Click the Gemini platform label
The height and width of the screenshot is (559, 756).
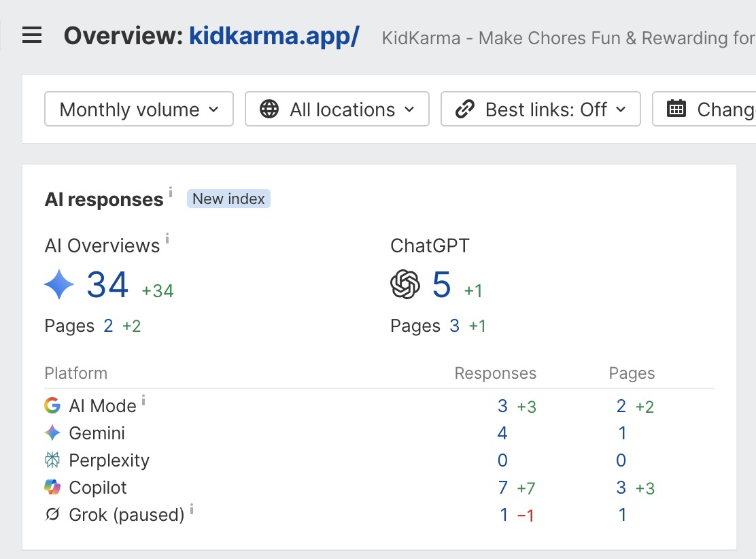97,433
